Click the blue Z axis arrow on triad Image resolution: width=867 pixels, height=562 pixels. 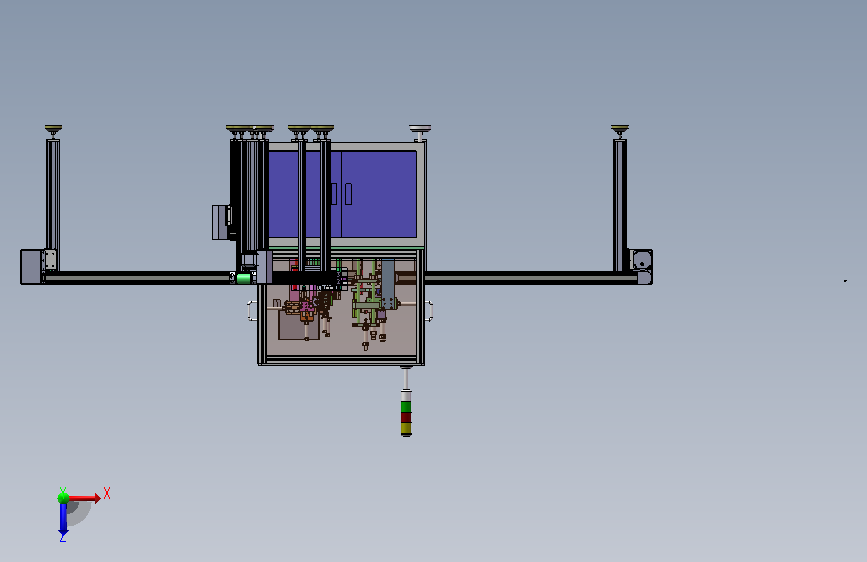63,520
